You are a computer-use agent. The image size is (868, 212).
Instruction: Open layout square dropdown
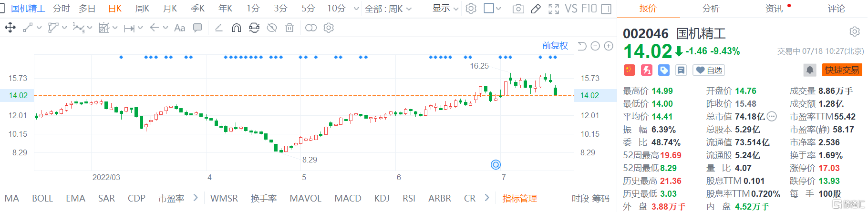(493, 9)
